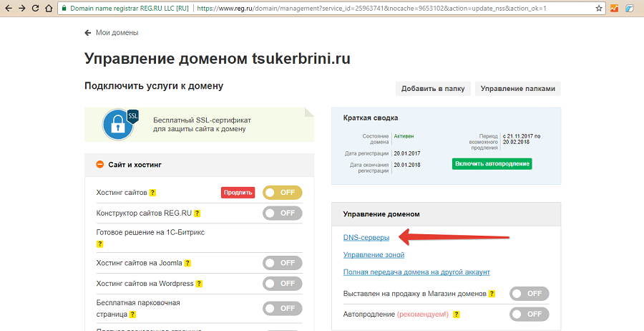This screenshot has width=644, height=331.
Task: Open the DNS-серверы link
Action: click(x=366, y=237)
